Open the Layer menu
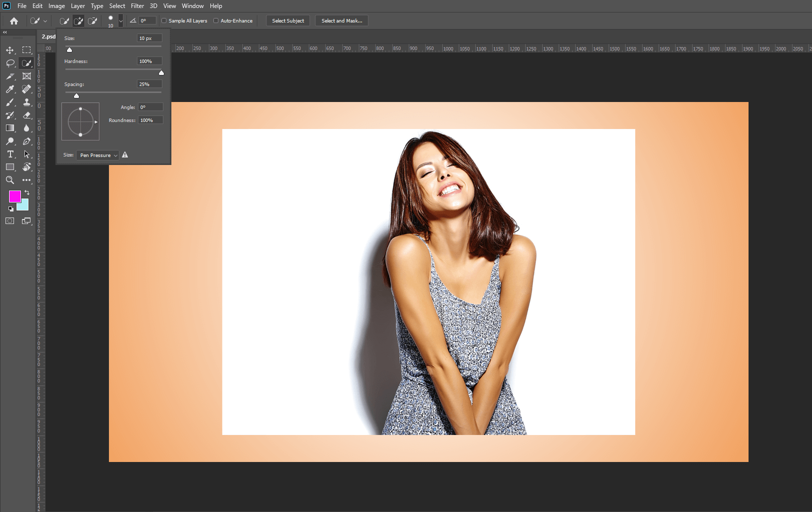The height and width of the screenshot is (512, 812). [x=77, y=6]
